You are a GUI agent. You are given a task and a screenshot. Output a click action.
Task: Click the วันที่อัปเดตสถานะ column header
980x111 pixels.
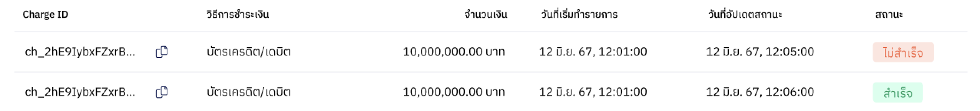(745, 14)
